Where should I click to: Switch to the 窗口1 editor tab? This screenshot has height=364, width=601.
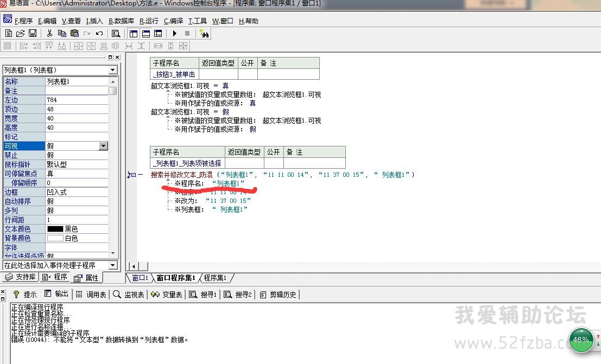click(x=140, y=278)
